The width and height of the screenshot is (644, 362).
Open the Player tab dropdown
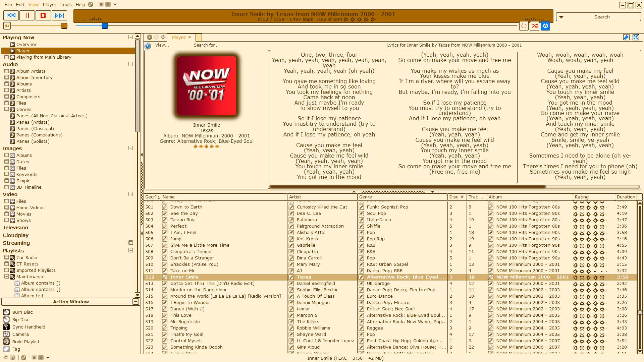[190, 38]
